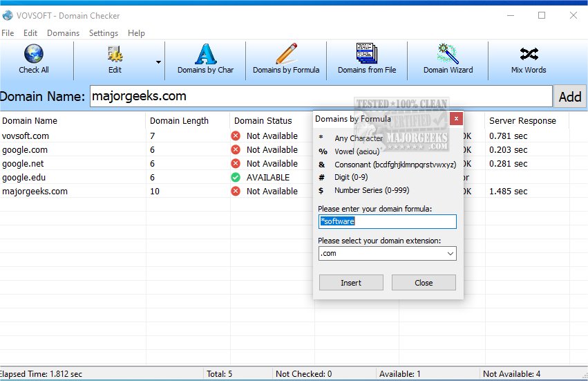This screenshot has width=588, height=381.
Task: Select majorgeeks.com in the domain list
Action: click(35, 192)
